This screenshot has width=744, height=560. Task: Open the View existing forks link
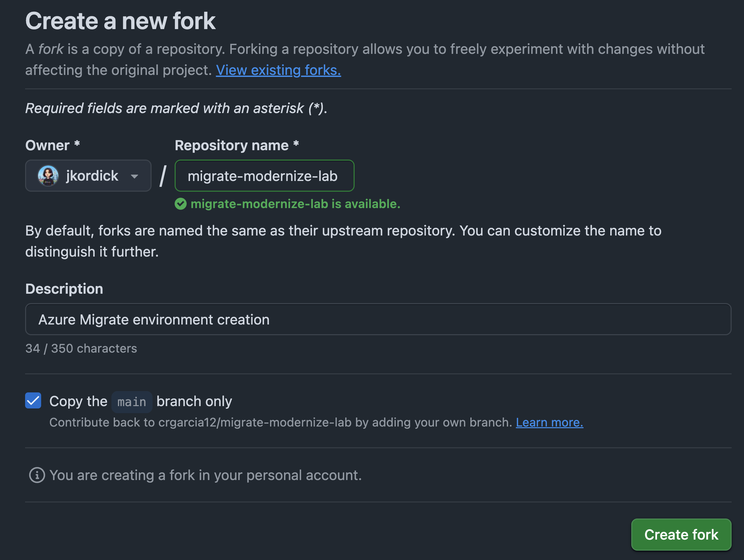(x=278, y=70)
